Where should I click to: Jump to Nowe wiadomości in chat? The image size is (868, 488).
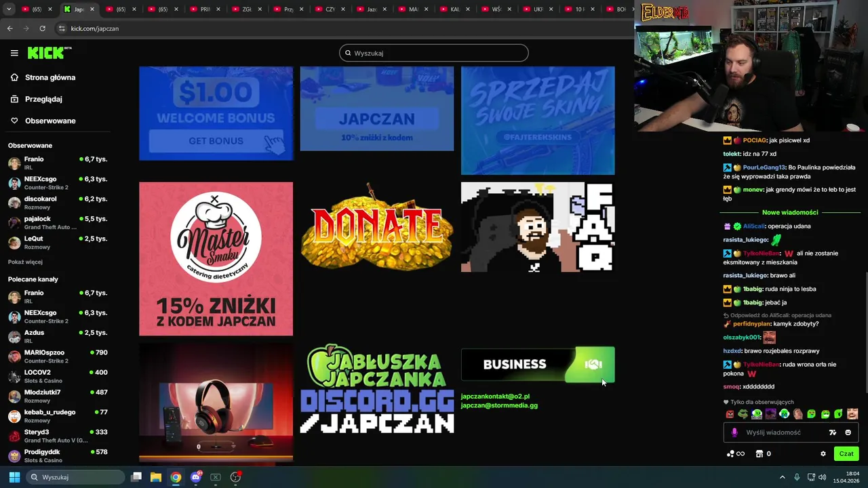pos(790,212)
